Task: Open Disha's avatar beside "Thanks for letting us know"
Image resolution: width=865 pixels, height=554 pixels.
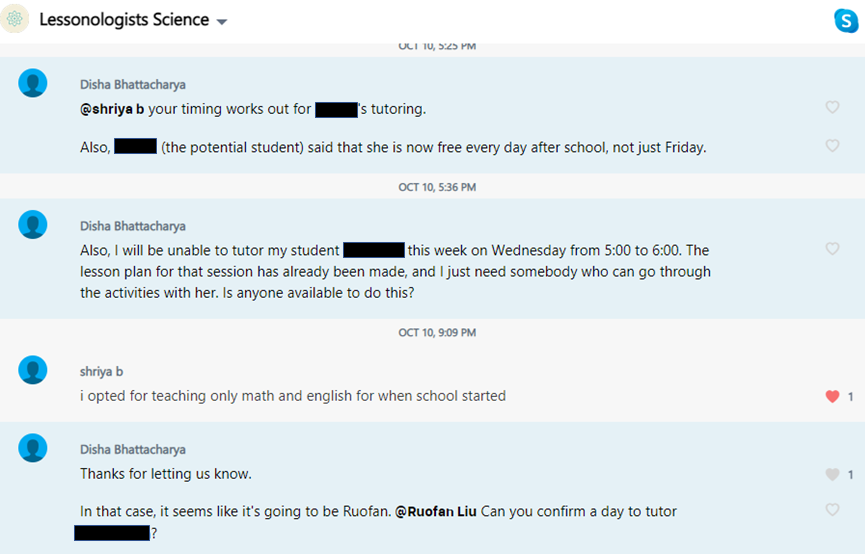Action: 33,448
